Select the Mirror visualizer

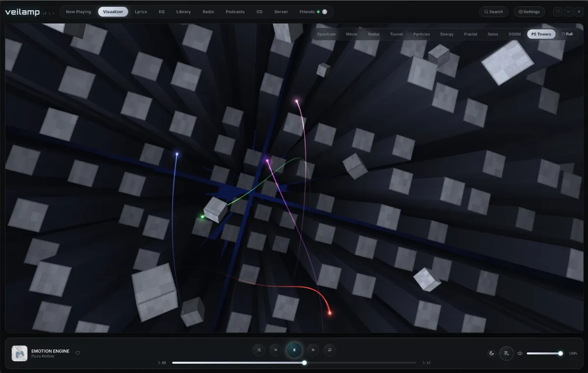[x=352, y=34]
